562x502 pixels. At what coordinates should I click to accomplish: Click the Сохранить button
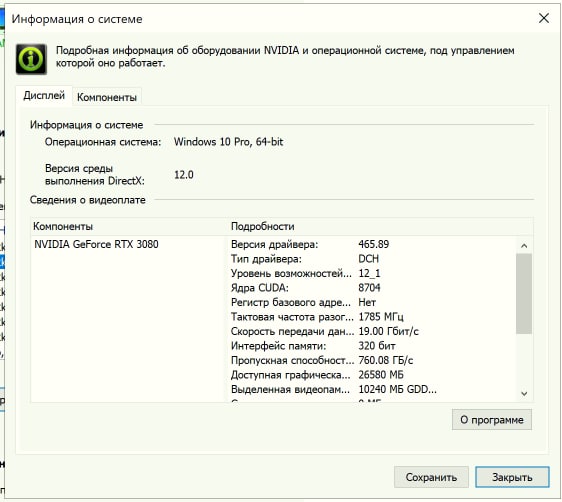point(431,477)
